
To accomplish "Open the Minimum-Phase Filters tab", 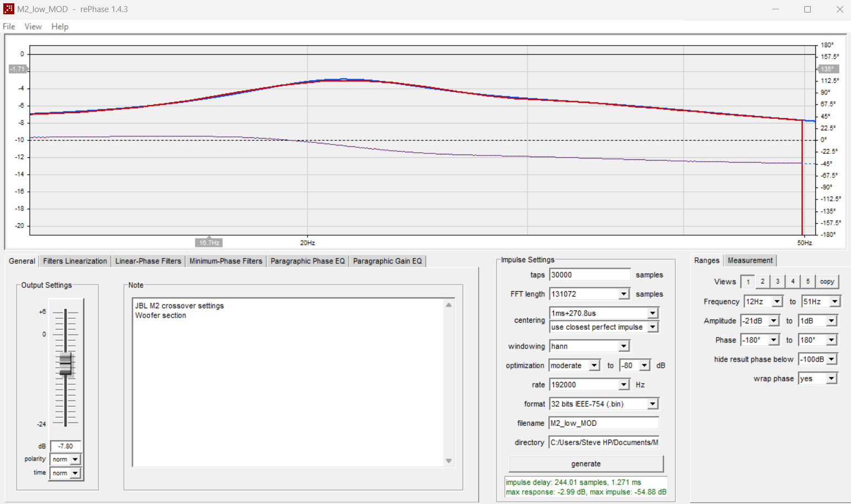I will (x=226, y=261).
